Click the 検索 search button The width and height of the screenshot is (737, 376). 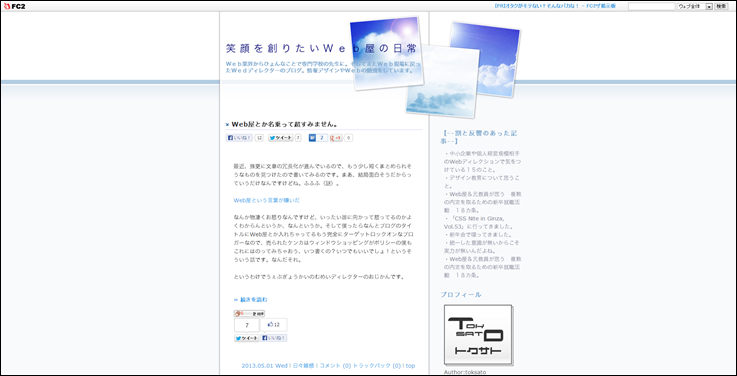(721, 7)
